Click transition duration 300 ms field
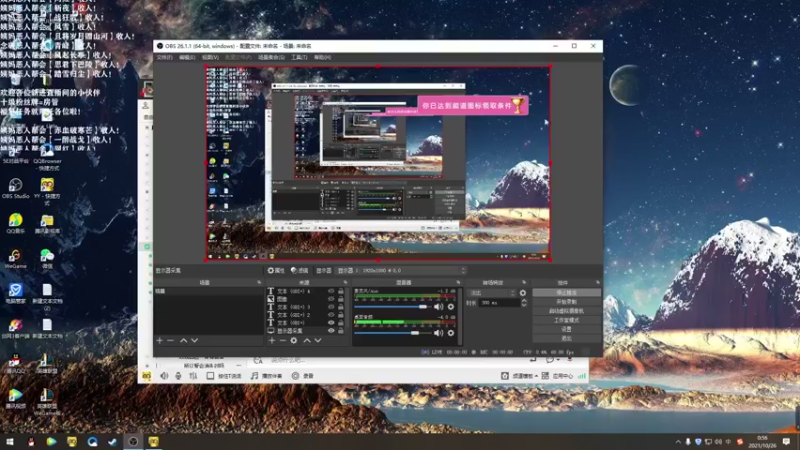This screenshot has width=800, height=450. coord(499,303)
